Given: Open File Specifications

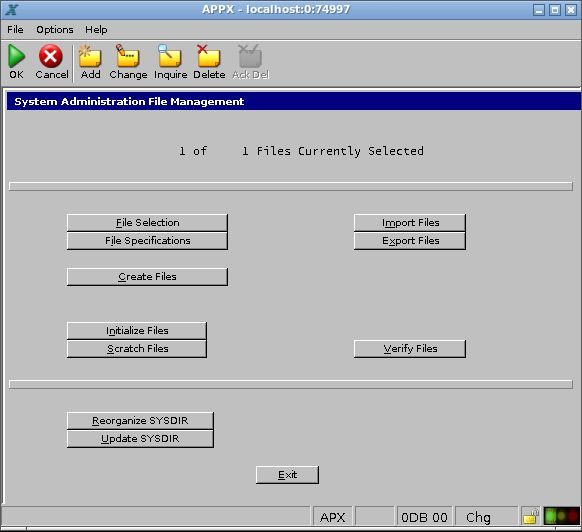Looking at the screenshot, I should [147, 241].
